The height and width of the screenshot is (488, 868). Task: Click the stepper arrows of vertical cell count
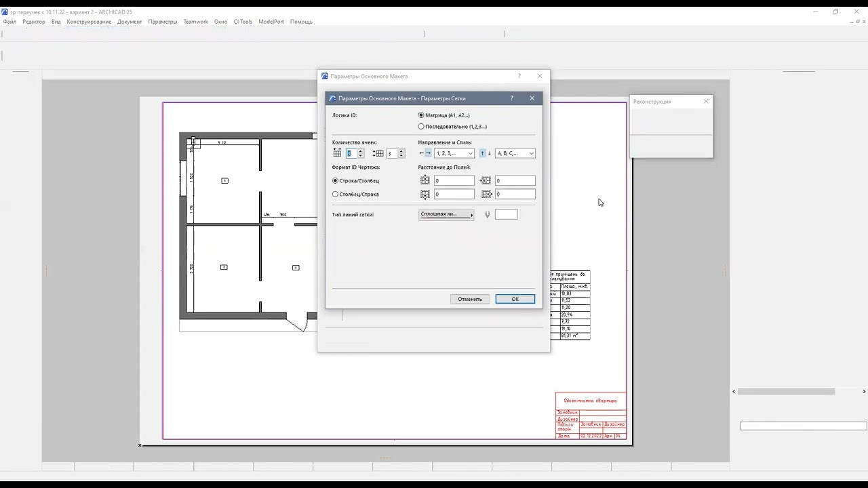click(x=401, y=154)
